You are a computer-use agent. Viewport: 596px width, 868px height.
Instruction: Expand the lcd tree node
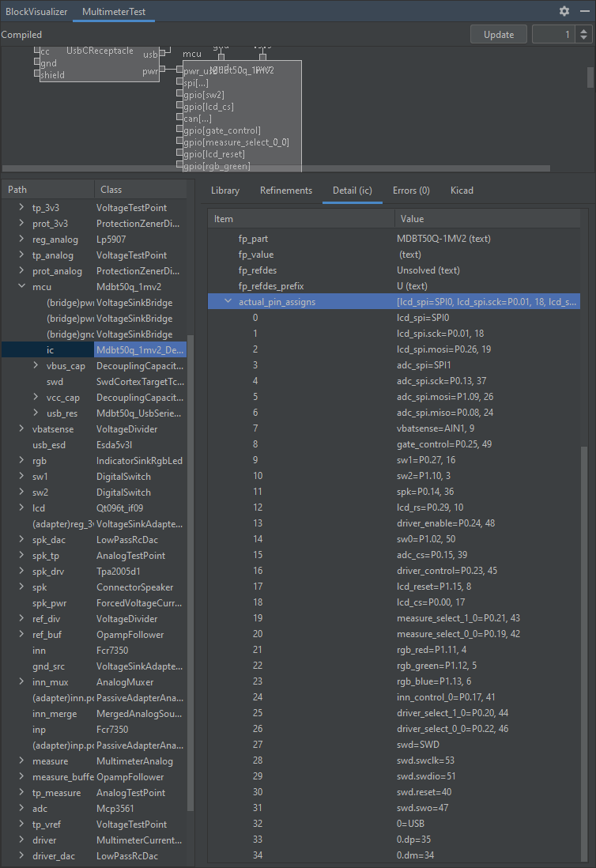click(x=21, y=508)
